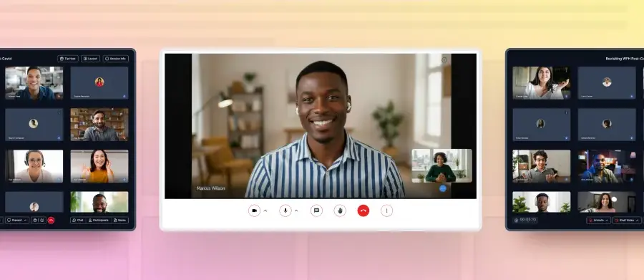Raise hand in center call window
This screenshot has height=280, width=644.
tap(340, 211)
